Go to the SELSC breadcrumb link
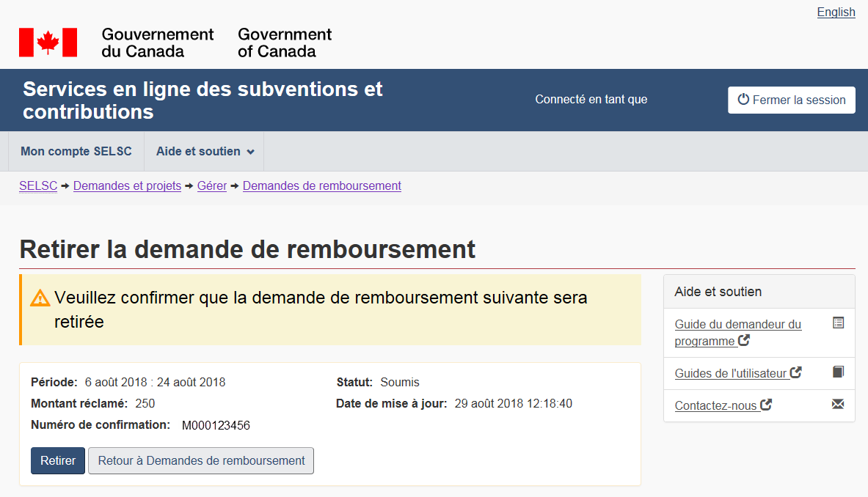This screenshot has width=868, height=497. 38,186
